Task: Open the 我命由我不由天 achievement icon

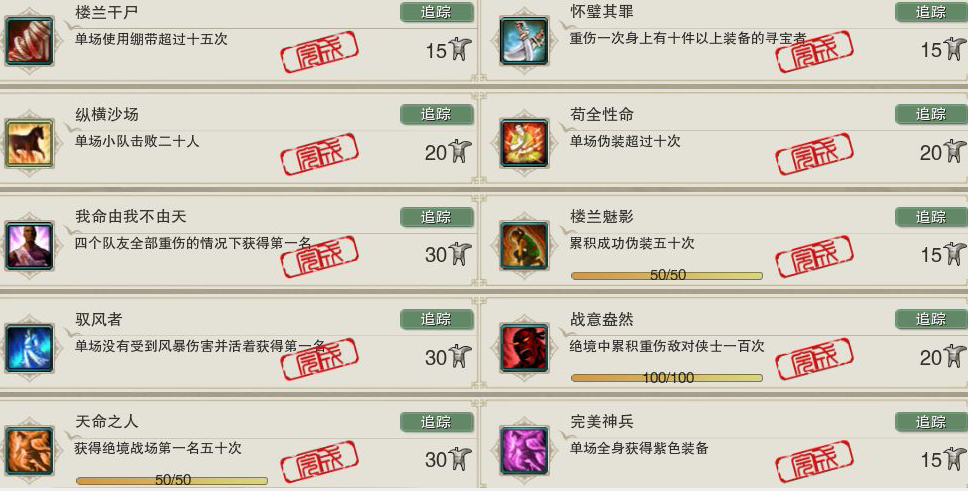Action: coord(29,246)
